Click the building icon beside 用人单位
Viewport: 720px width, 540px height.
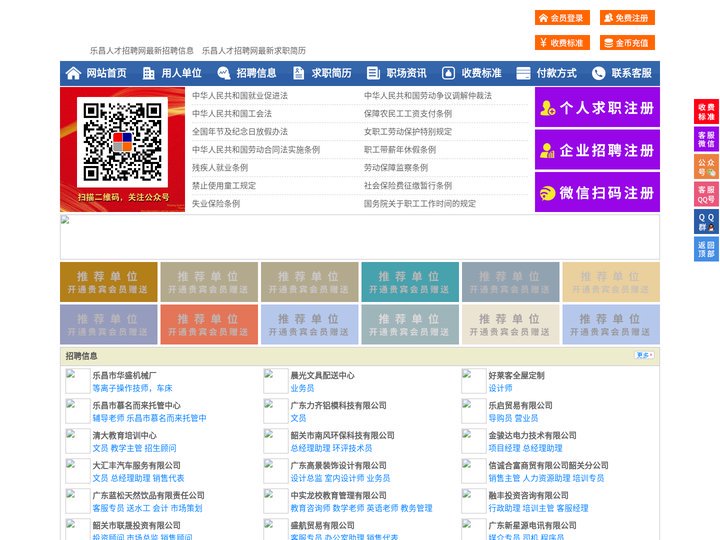149,73
